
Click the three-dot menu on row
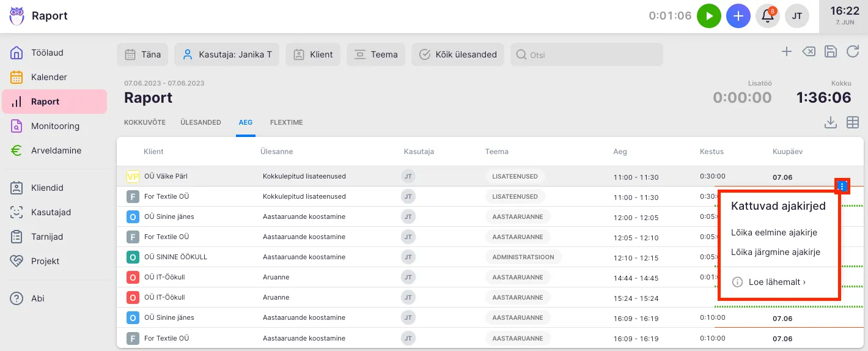point(842,186)
